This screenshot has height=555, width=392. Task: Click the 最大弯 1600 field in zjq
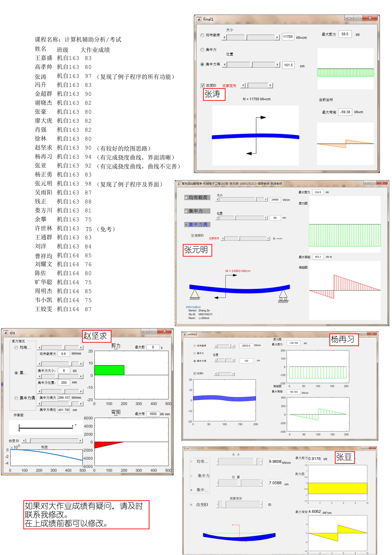(153, 414)
